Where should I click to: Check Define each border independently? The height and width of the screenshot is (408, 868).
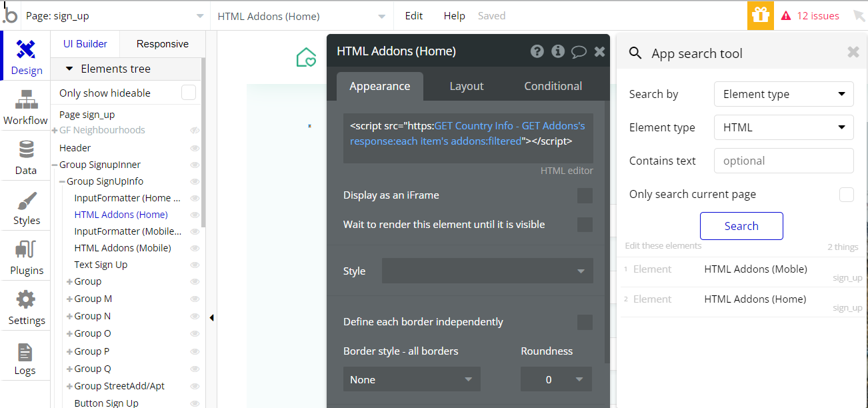tap(585, 322)
